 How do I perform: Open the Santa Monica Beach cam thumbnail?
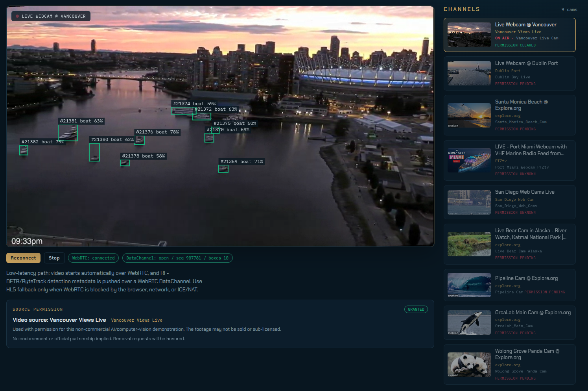(x=469, y=115)
